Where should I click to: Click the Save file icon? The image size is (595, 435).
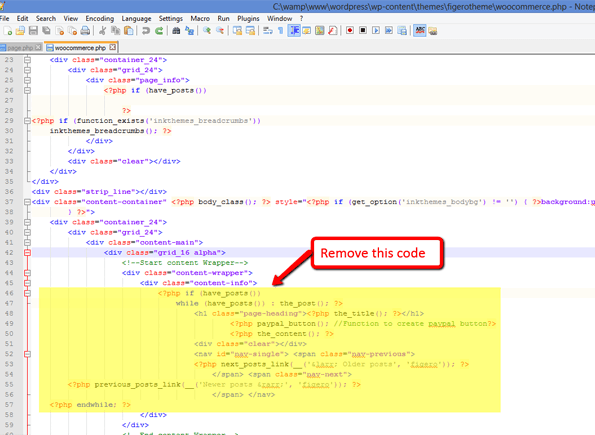pyautogui.click(x=33, y=31)
